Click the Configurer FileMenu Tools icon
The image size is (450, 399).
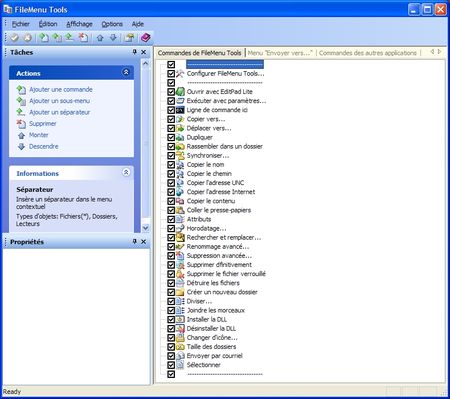[x=180, y=74]
